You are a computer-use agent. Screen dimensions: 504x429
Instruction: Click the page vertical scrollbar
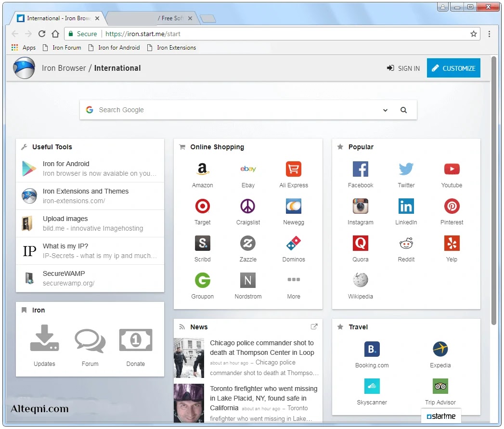point(494,190)
